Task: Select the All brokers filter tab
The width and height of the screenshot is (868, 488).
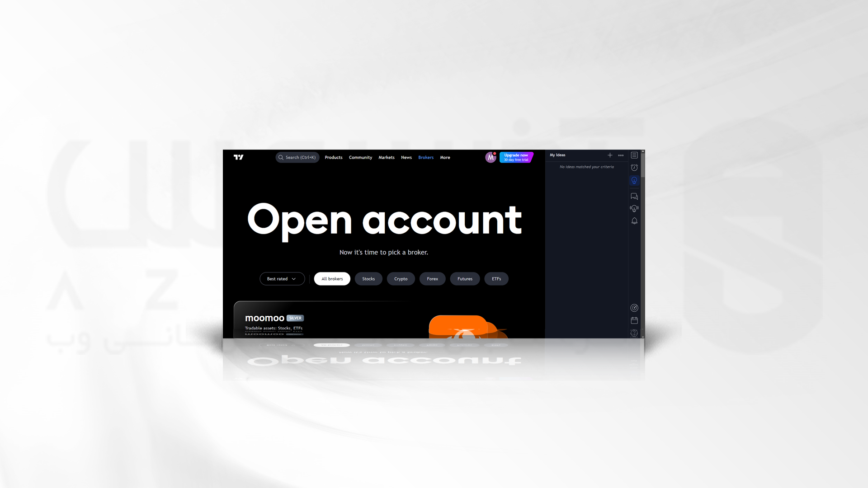Action: pos(332,278)
